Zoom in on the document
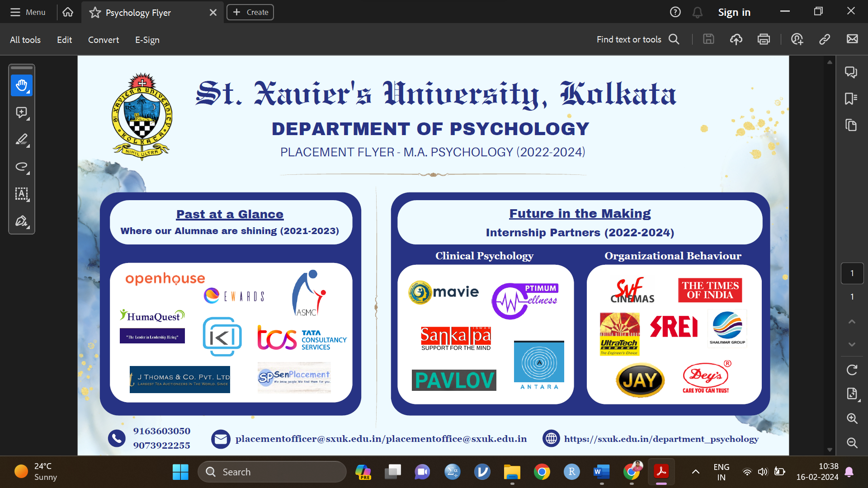868x488 pixels. click(x=852, y=418)
